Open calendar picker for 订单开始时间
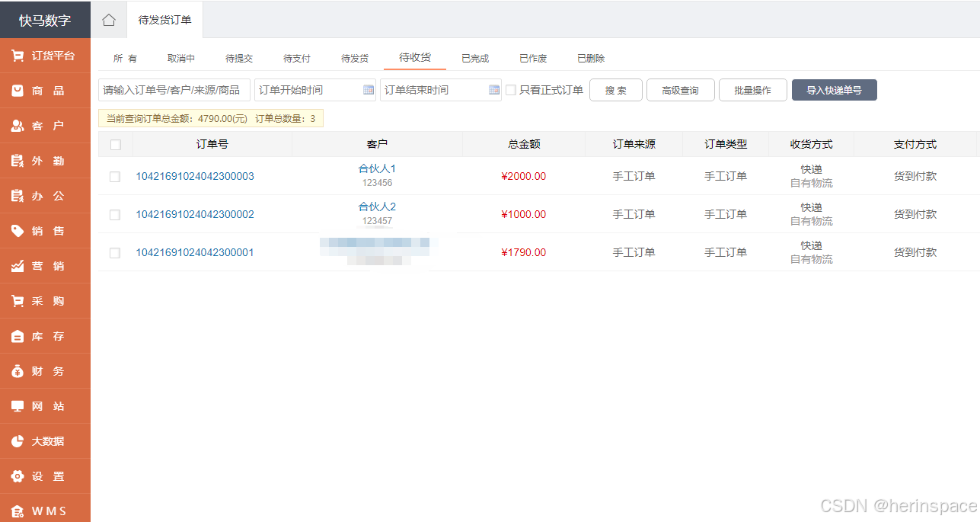Screen dimensions: 980x522 coord(369,90)
